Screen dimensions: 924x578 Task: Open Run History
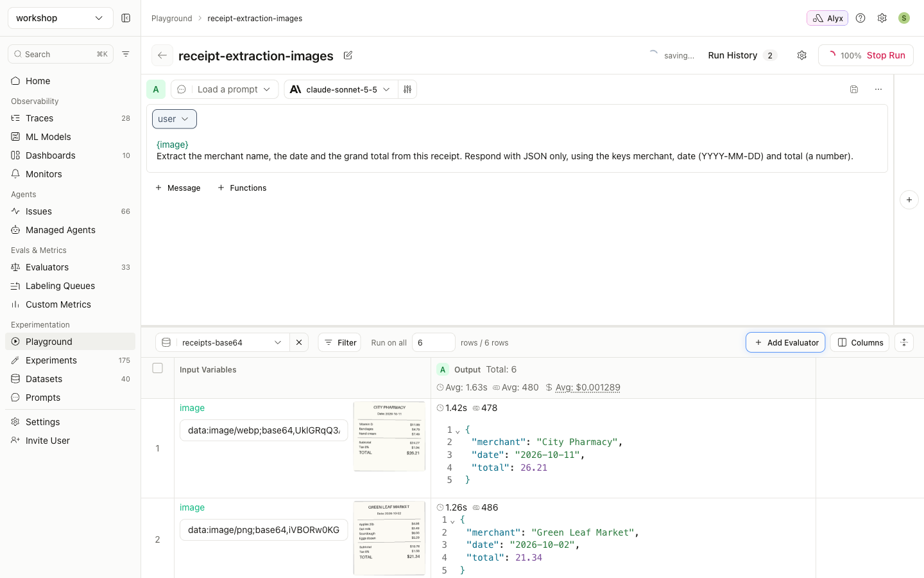(742, 55)
